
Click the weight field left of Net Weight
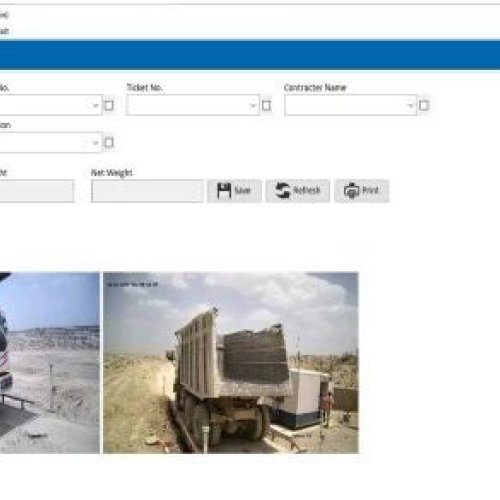click(x=37, y=191)
